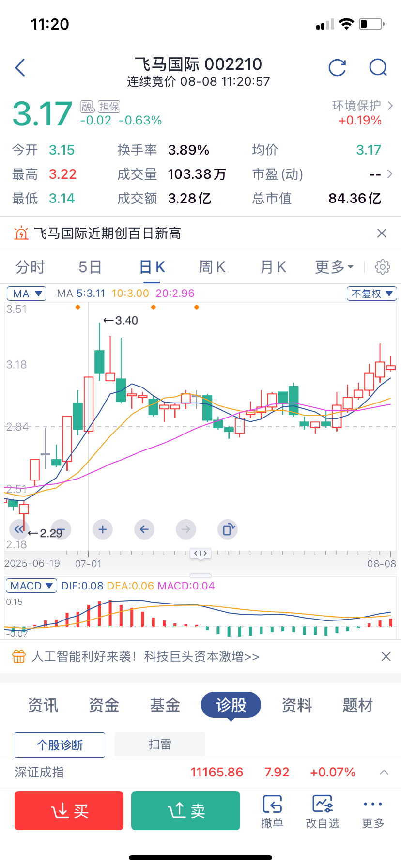
Task: Tap the 成交额 3.28亿 value
Action: tap(190, 198)
